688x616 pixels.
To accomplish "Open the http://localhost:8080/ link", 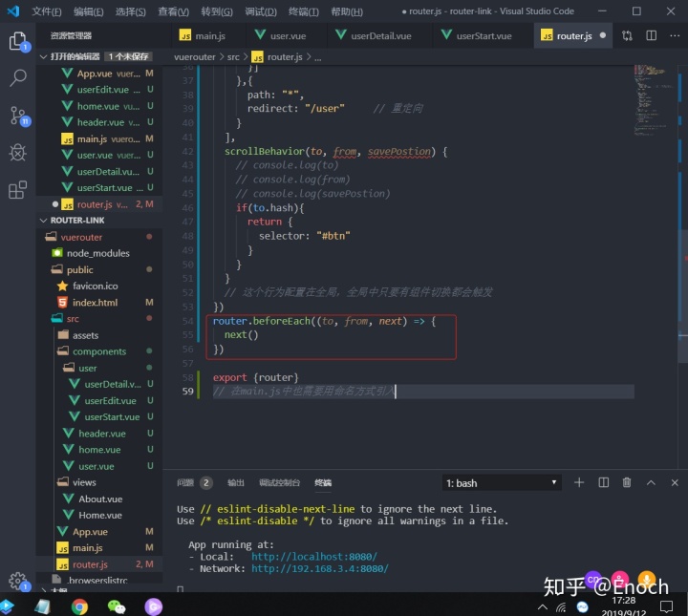I will (314, 557).
